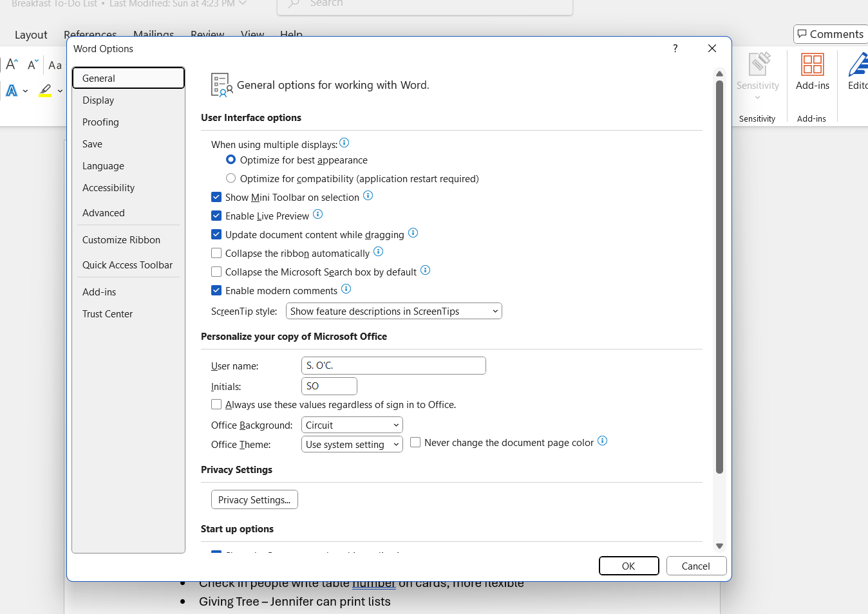
Task: Click the Decrease Font Size icon
Action: tap(32, 64)
